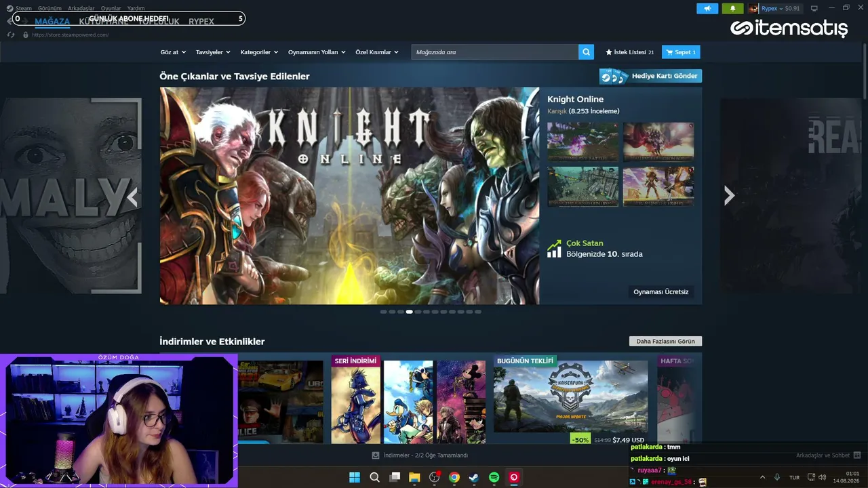Viewport: 868px width, 488px height.
Task: View the top-left Knight Online screenshot thumbnail
Action: click(x=583, y=142)
